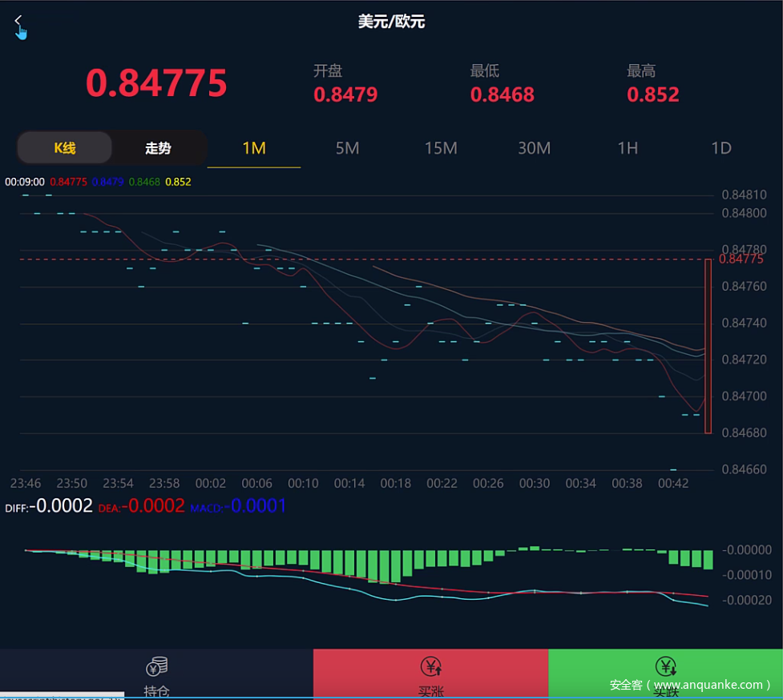This screenshot has width=783, height=700.
Task: Switch to K线 candlestick view
Action: click(65, 148)
